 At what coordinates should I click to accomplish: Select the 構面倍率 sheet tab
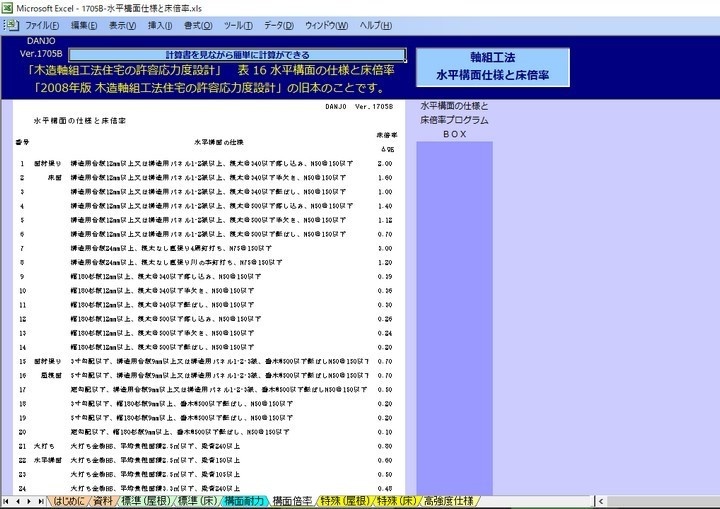(292, 501)
